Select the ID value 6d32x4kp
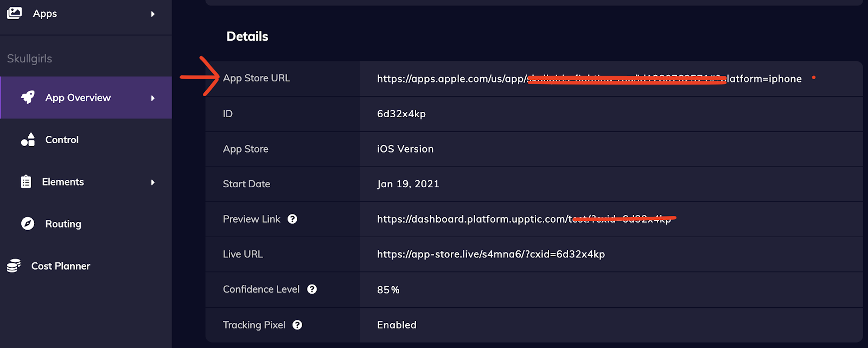Viewport: 868px width, 348px height. [x=401, y=114]
